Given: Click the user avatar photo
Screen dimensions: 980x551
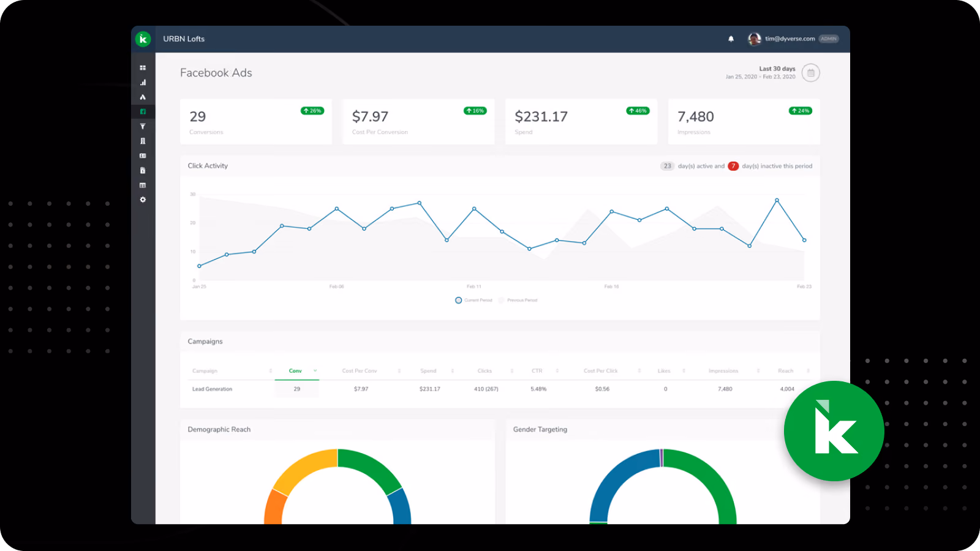Looking at the screenshot, I should pyautogui.click(x=754, y=39).
